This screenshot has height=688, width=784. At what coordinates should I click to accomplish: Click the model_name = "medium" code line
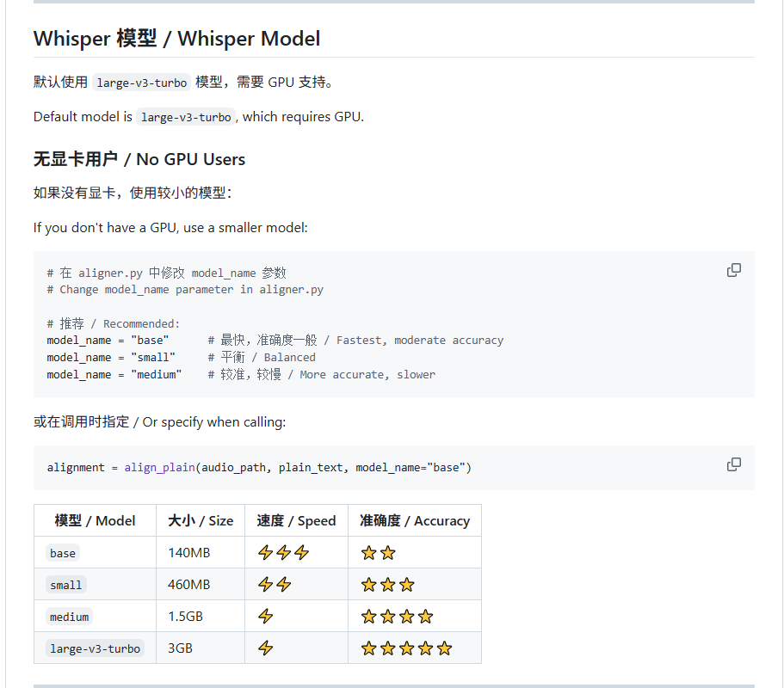[114, 375]
